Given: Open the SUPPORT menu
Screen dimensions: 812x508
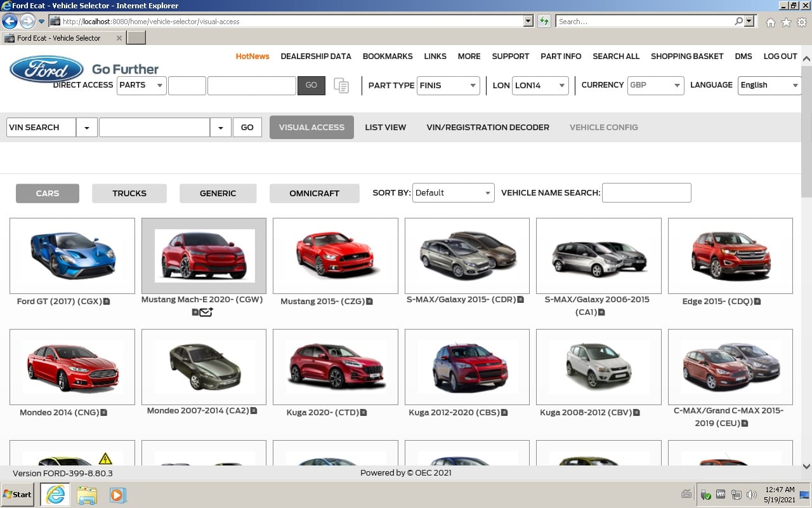Looking at the screenshot, I should point(511,56).
